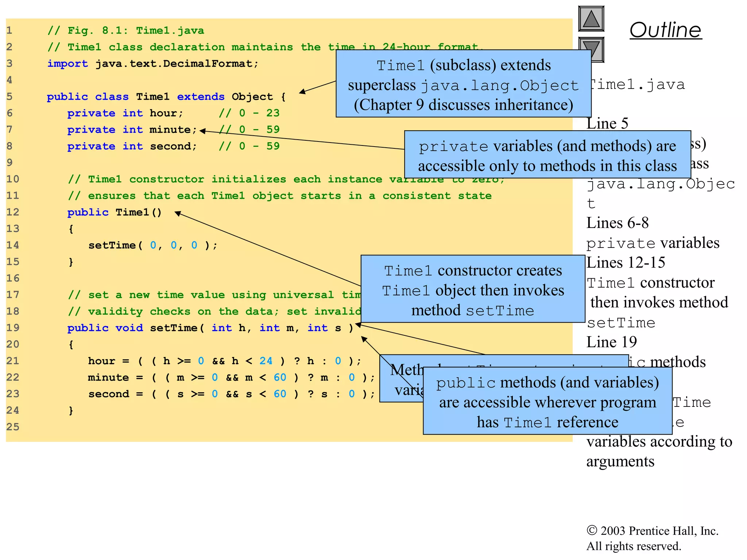747x560 pixels.
Task: Click 'setTime( 0, 0, 0 );' statement
Action: tap(153, 245)
